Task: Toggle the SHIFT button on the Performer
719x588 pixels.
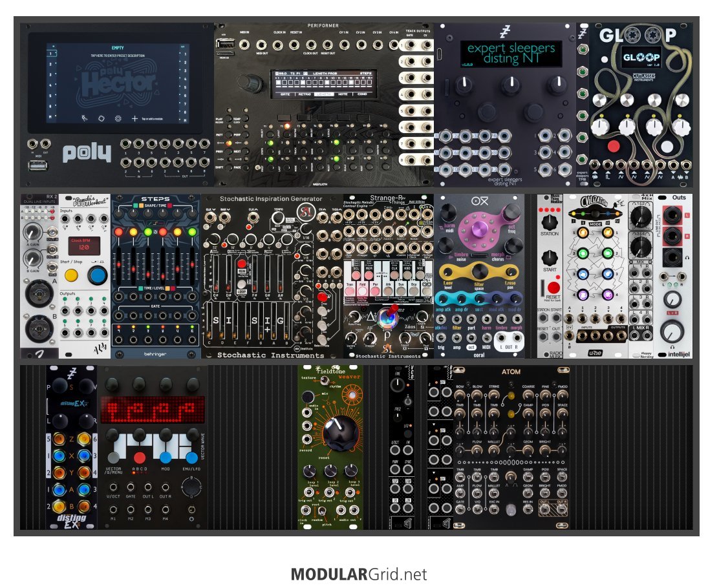Action: click(x=228, y=167)
